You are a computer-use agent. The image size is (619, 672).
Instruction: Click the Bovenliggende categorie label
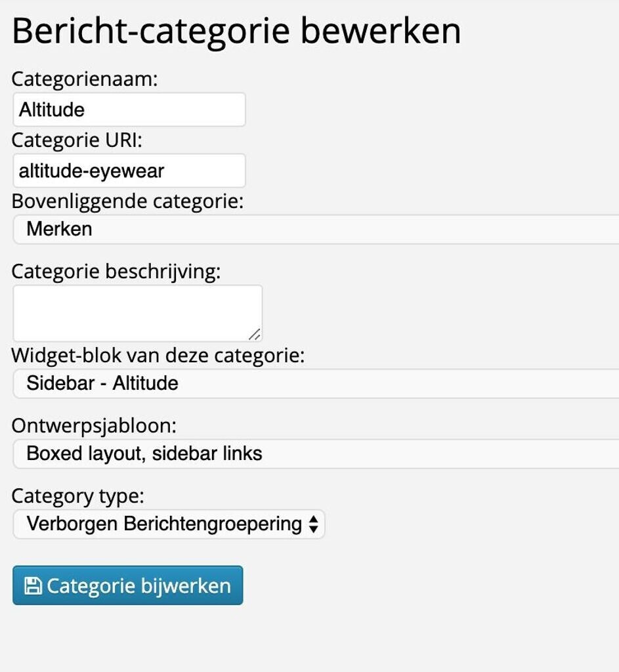point(127,201)
